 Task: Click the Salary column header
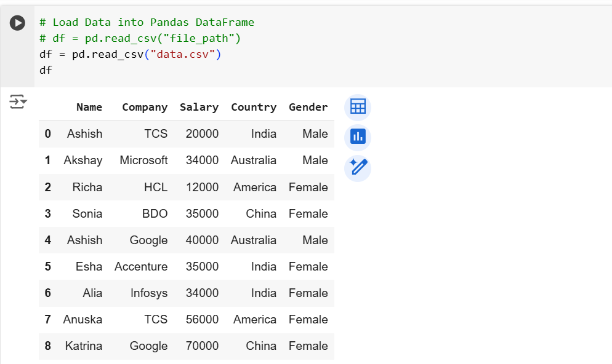pos(199,107)
